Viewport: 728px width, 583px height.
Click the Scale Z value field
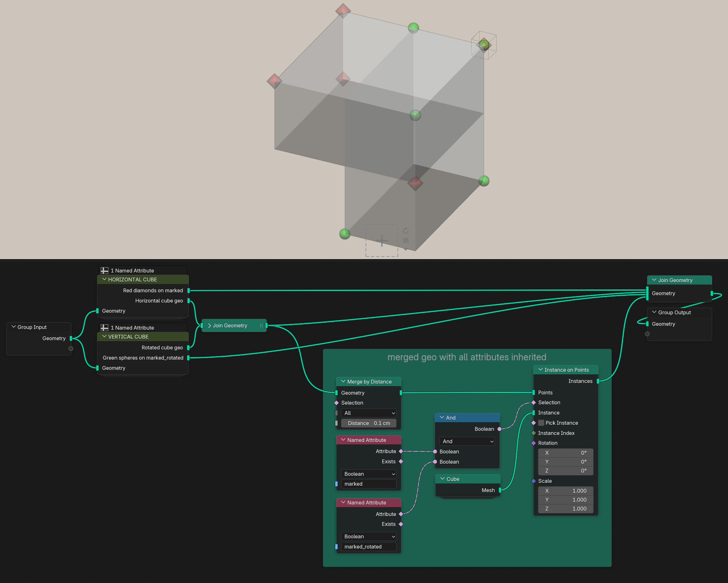click(x=565, y=509)
